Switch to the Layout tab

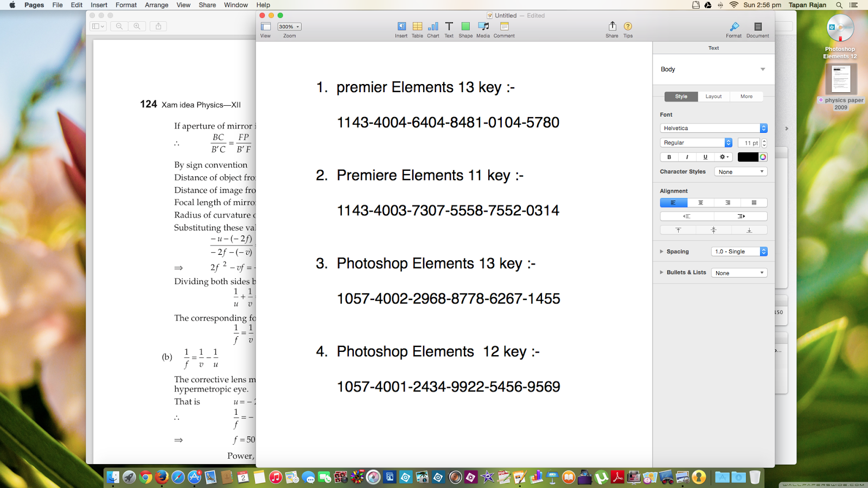pyautogui.click(x=713, y=97)
